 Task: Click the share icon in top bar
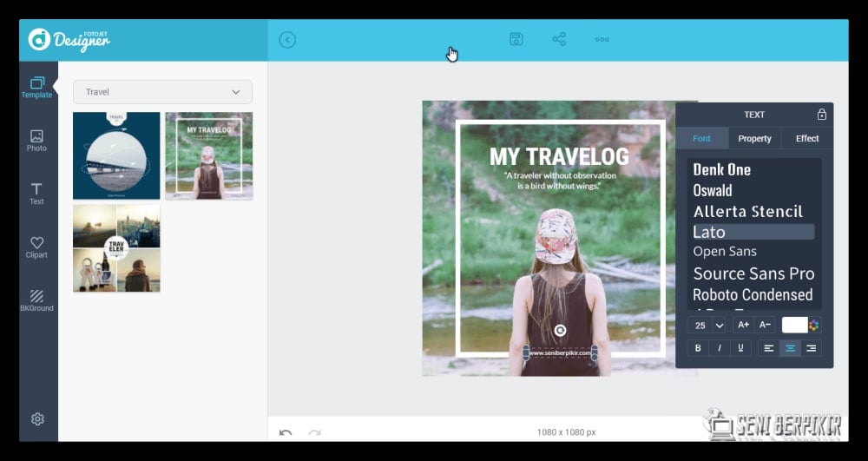click(559, 39)
